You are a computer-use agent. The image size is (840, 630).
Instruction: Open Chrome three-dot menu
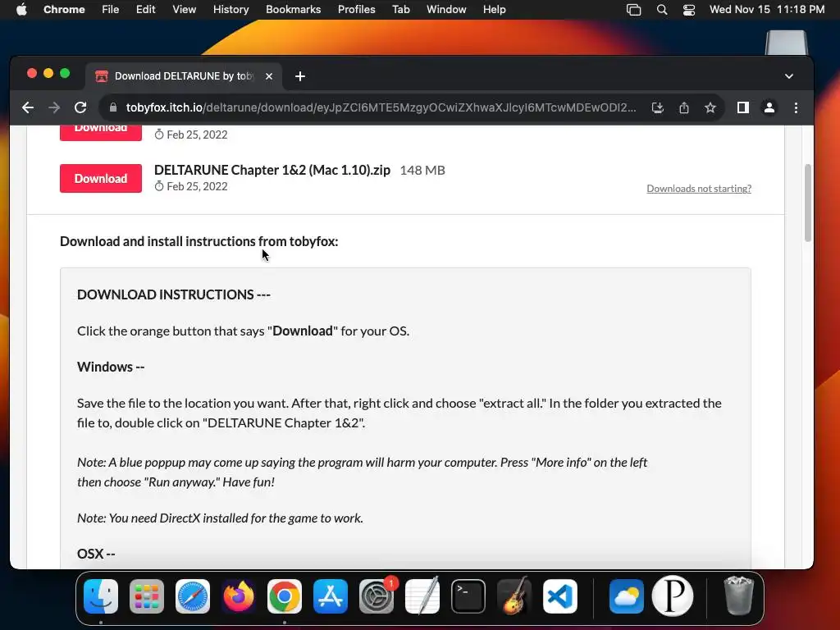pos(796,107)
